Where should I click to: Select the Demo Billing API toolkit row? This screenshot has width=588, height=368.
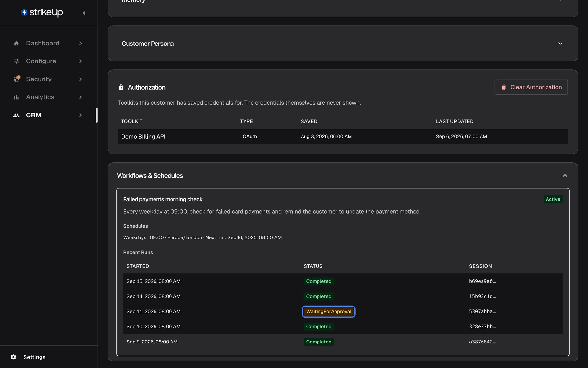pyautogui.click(x=343, y=136)
